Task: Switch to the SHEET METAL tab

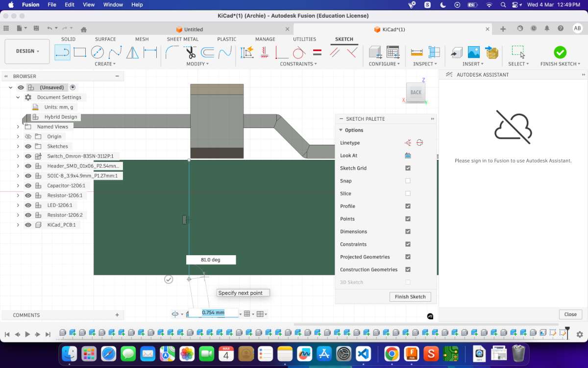Action: 183,39
